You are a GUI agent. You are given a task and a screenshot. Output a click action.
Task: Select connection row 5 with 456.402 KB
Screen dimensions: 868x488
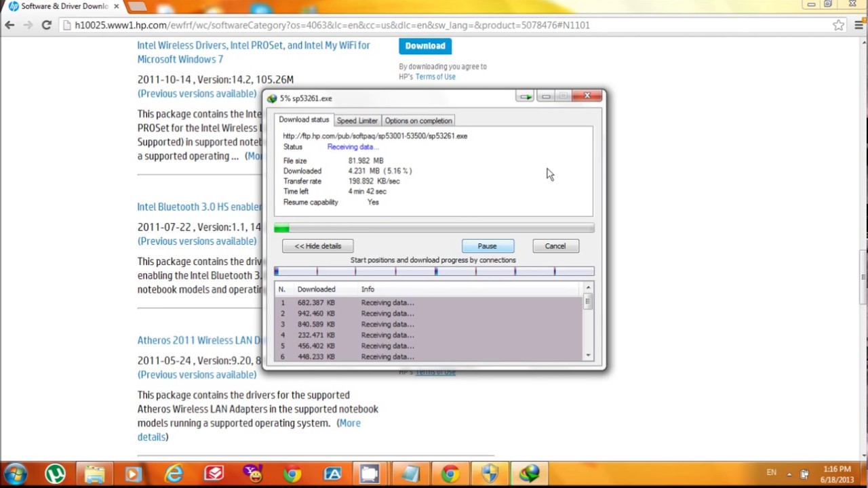[429, 346]
